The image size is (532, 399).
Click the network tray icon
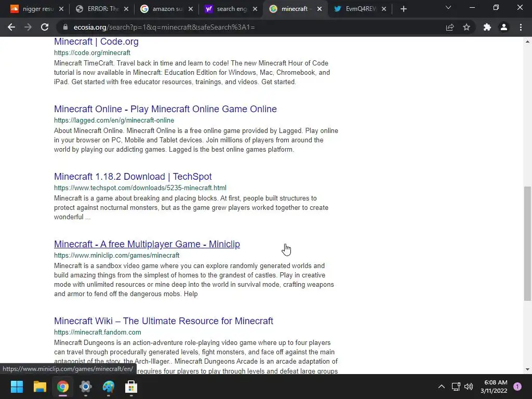456,387
